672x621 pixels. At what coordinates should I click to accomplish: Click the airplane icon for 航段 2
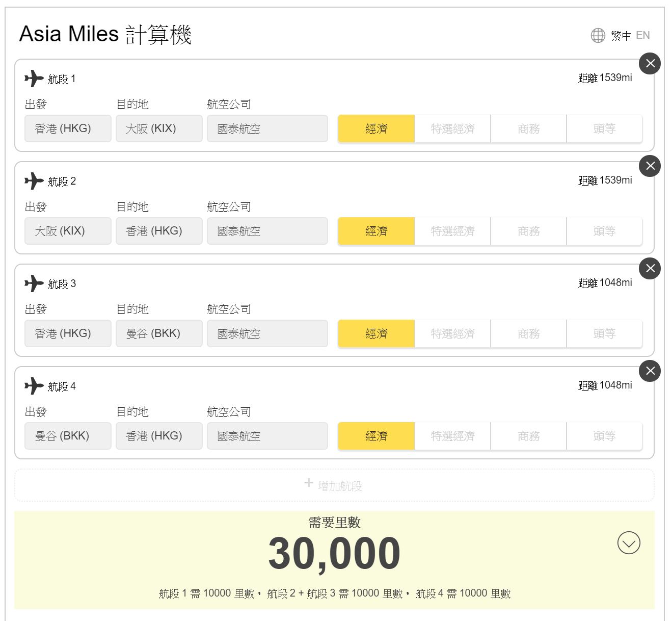34,182
